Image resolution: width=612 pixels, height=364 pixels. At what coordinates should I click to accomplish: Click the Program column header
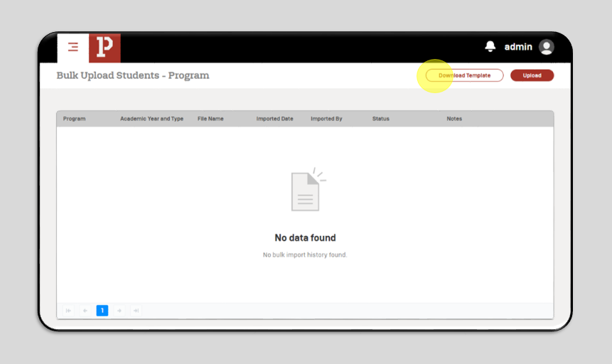74,119
